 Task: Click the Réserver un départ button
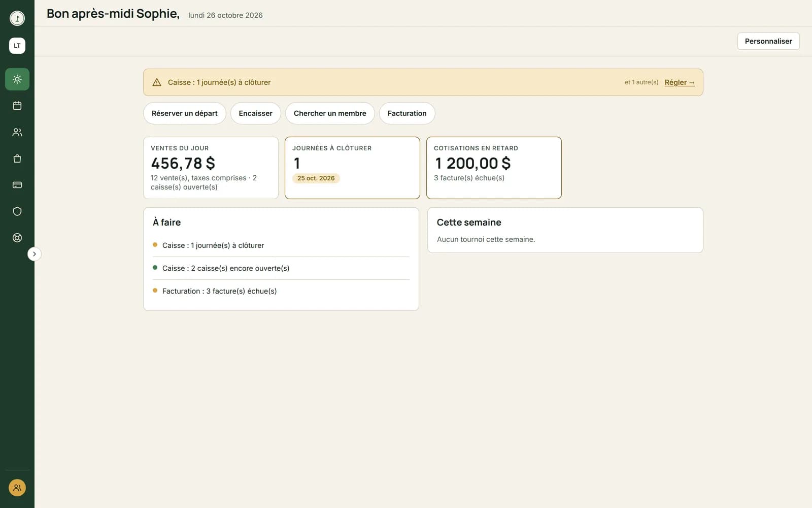tap(185, 113)
